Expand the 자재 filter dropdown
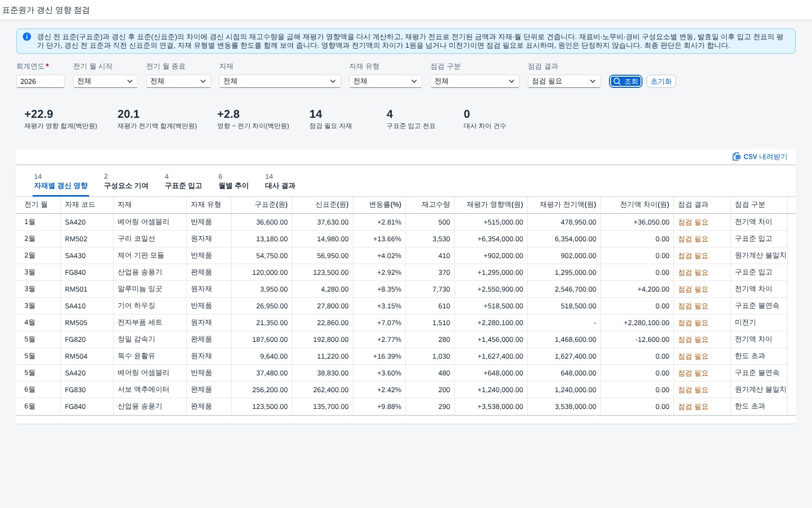812x508 pixels. [280, 81]
